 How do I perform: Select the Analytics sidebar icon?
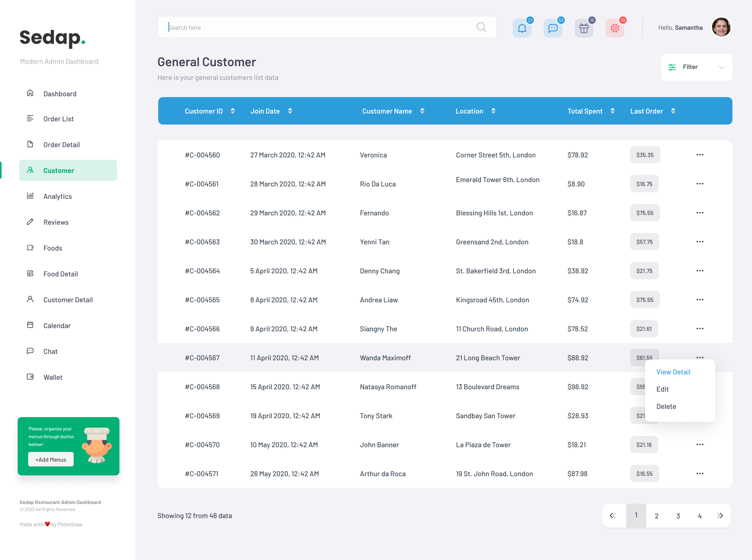pos(31,196)
